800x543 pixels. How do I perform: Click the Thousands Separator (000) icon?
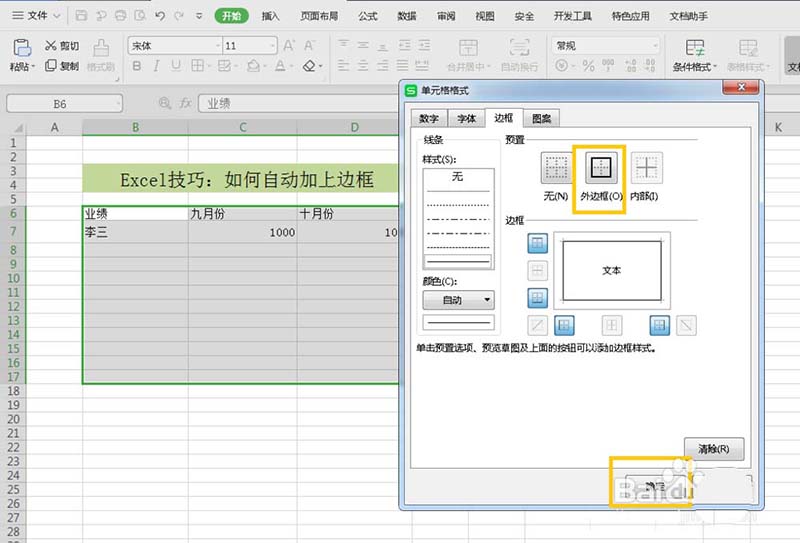coord(608,65)
